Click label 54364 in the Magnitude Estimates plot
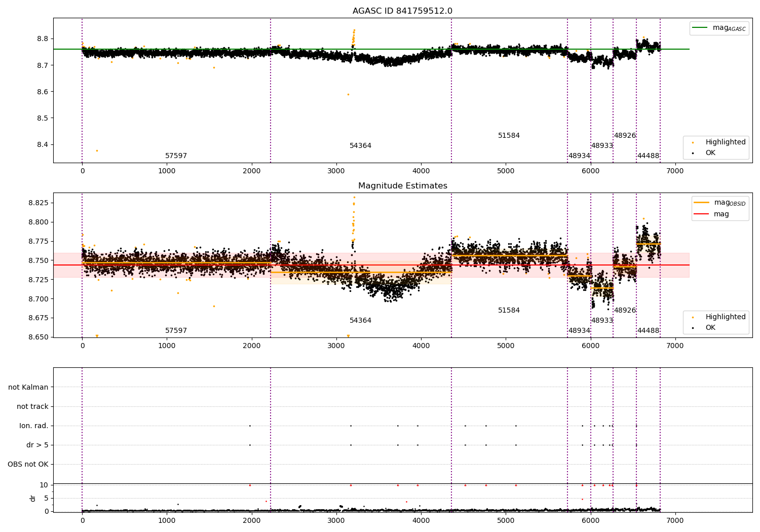 pyautogui.click(x=360, y=321)
